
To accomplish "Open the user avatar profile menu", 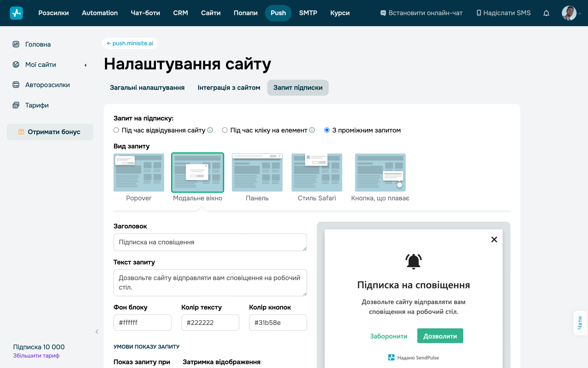I will [x=569, y=13].
